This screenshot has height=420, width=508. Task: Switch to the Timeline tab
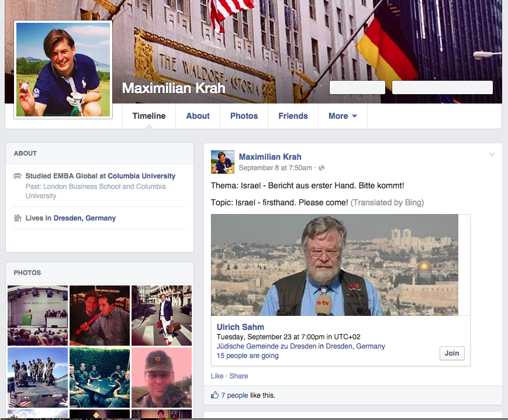[149, 116]
